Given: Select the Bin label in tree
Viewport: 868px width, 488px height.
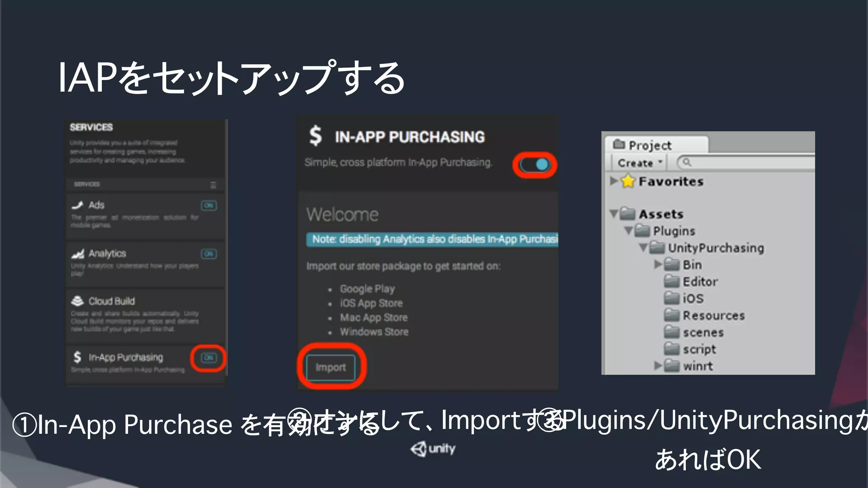Looking at the screenshot, I should coord(693,265).
